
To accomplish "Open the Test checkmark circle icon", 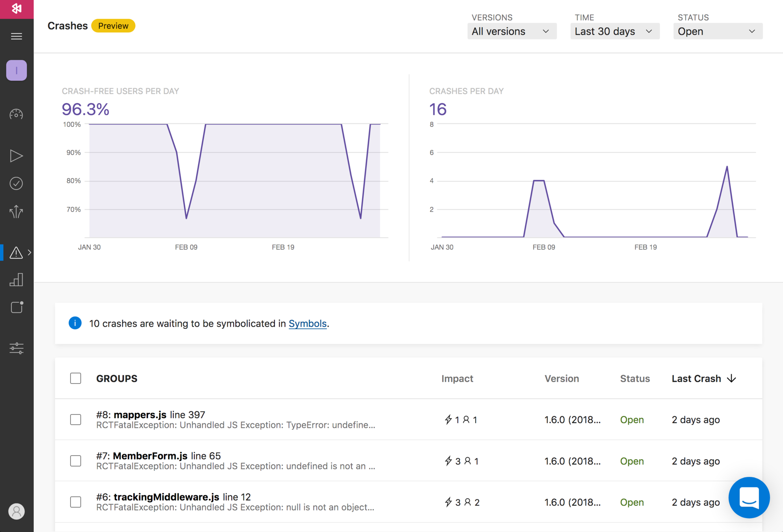I will pyautogui.click(x=16, y=183).
